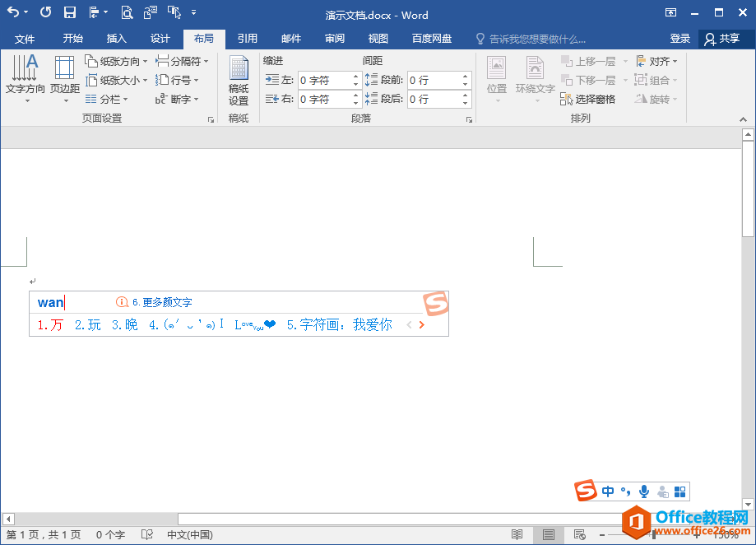This screenshot has width=756, height=545.
Task: Switch to the 插入 insert tab
Action: pos(116,39)
